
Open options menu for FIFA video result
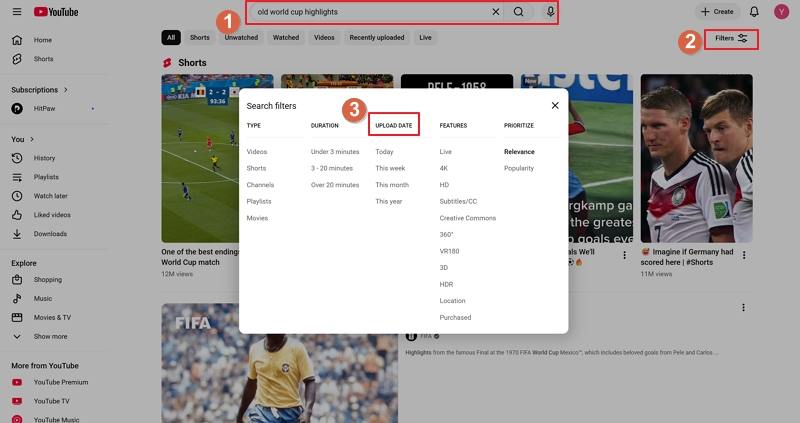743,307
